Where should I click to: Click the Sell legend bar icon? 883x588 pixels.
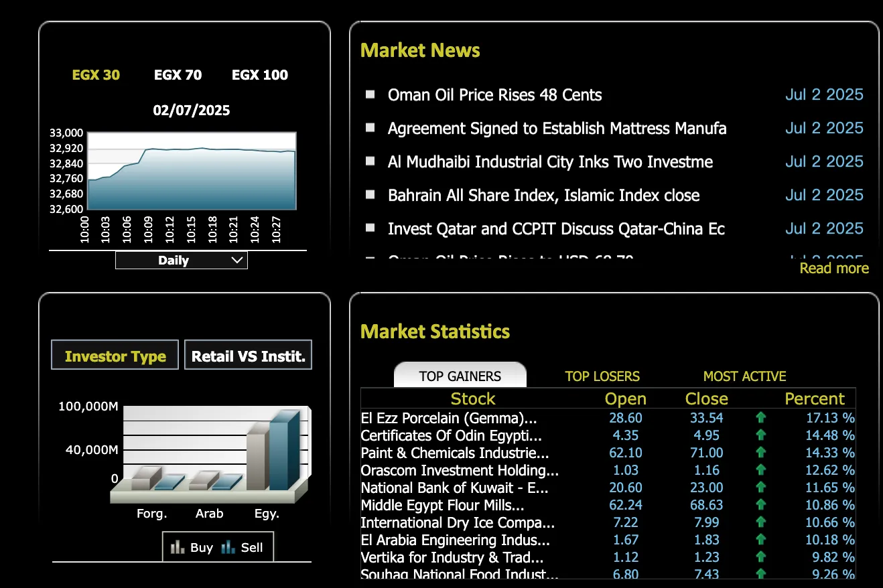[228, 547]
